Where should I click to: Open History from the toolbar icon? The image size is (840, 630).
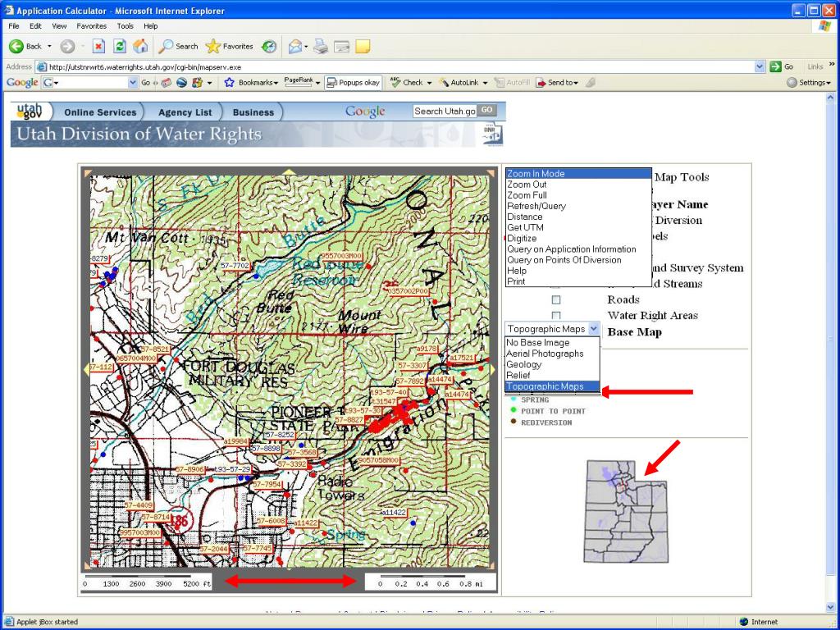point(269,47)
